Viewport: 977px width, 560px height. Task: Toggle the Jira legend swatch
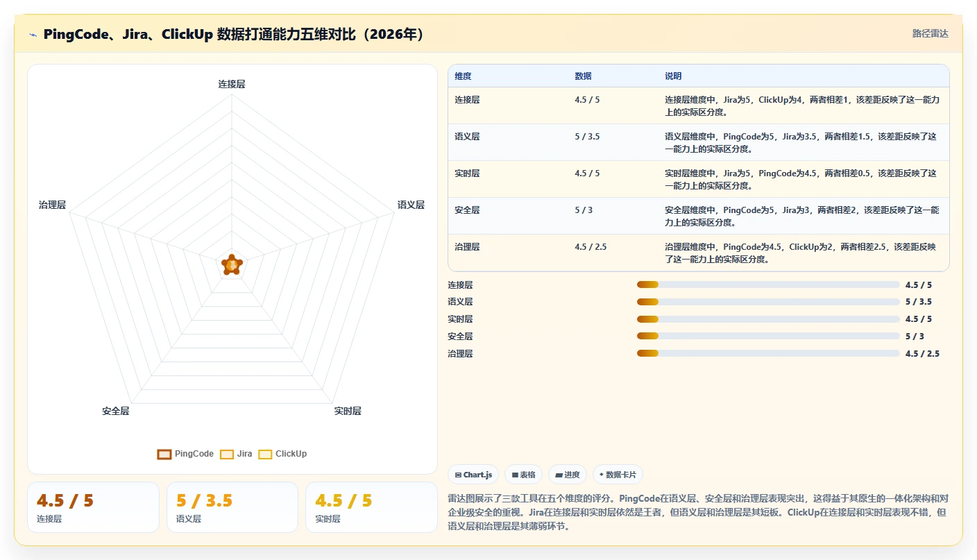[226, 455]
